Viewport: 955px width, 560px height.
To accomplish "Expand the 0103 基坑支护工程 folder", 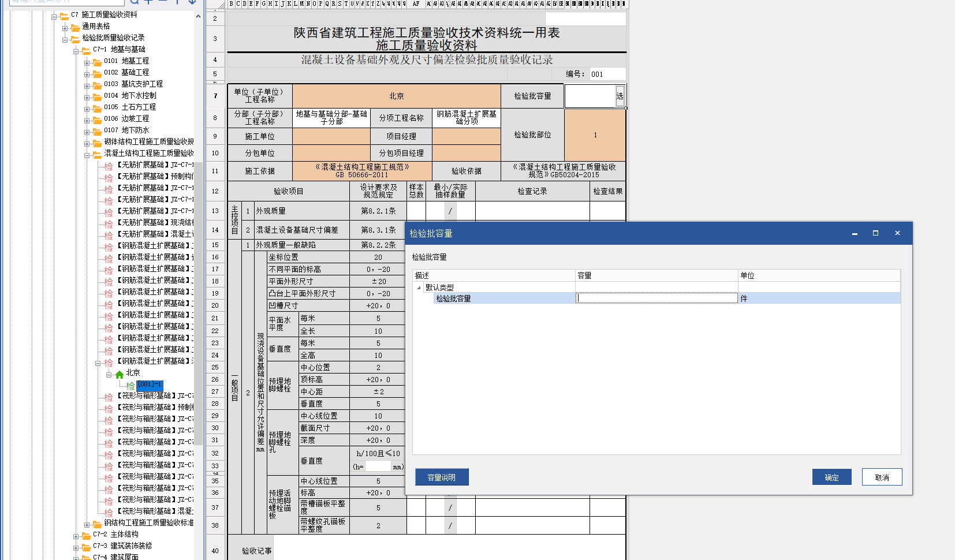I will tap(87, 85).
